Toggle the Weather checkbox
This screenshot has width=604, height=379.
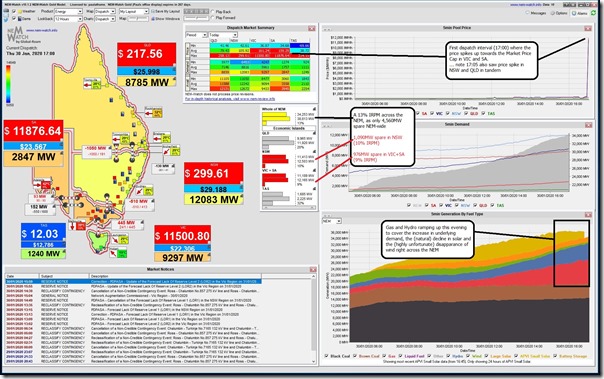14,12
